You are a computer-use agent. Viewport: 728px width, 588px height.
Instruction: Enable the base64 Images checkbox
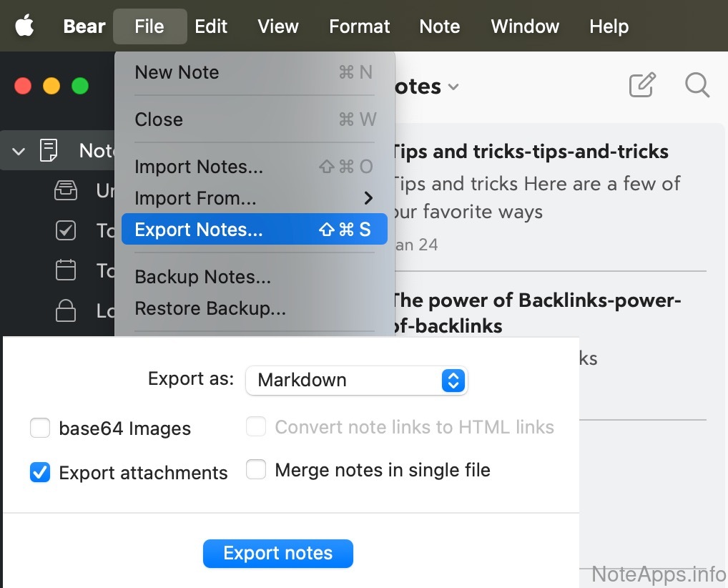pyautogui.click(x=40, y=428)
